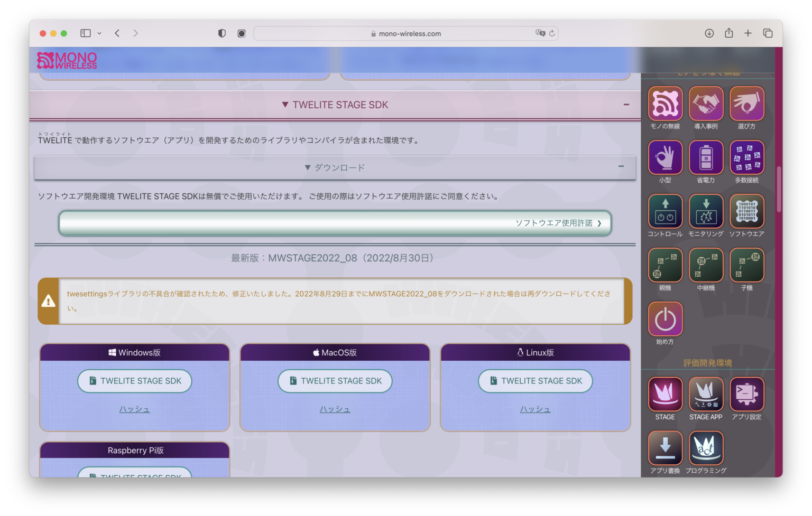812x516 pixels.
Task: Open the モノの無線 sidebar icon
Action: pos(665,104)
